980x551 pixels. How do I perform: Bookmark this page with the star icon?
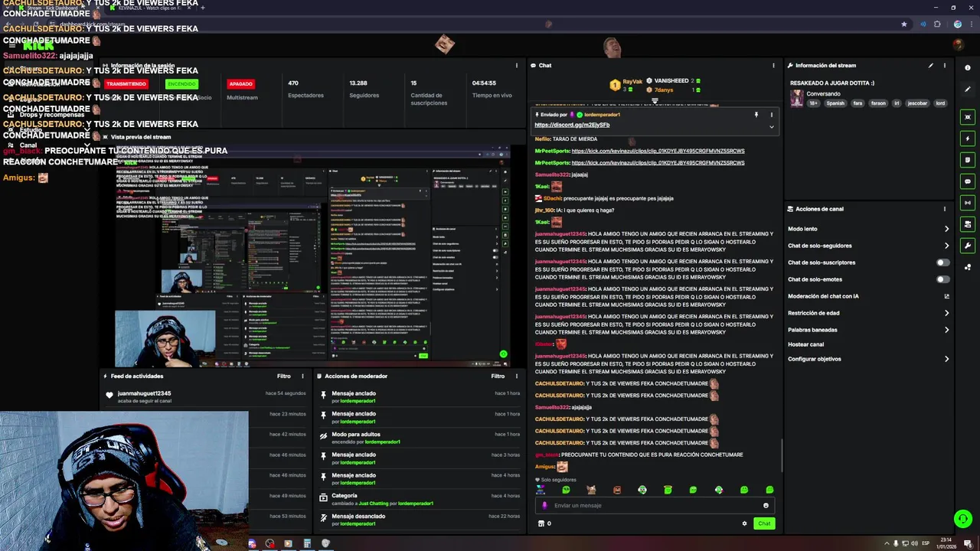904,24
